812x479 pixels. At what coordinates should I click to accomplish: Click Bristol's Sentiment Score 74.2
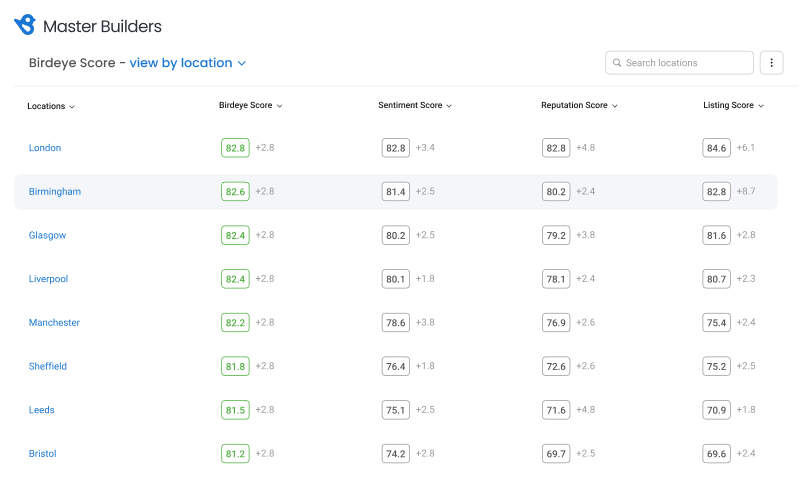tap(396, 454)
